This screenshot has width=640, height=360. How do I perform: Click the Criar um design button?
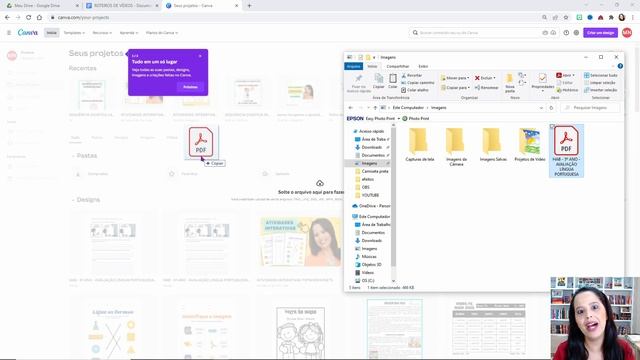[x=600, y=33]
